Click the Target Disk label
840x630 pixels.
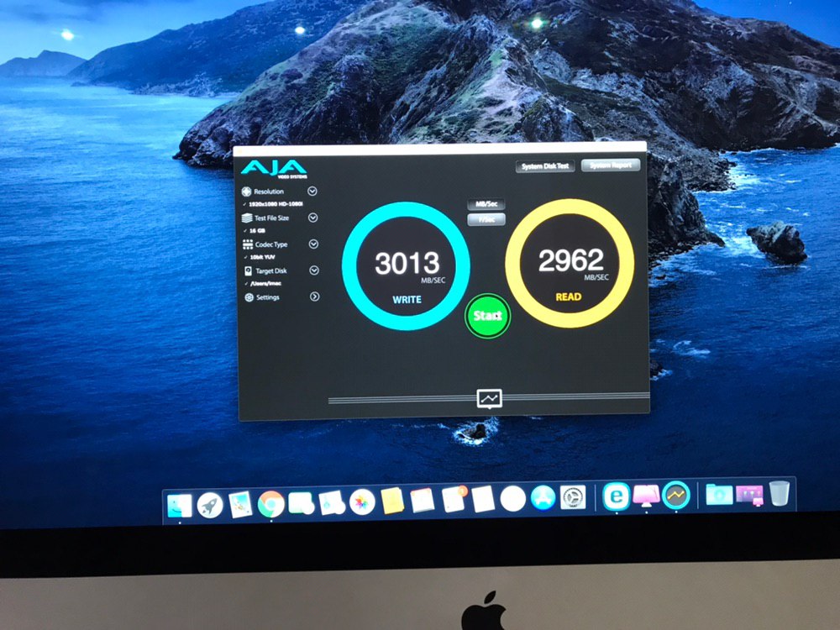[x=271, y=271]
